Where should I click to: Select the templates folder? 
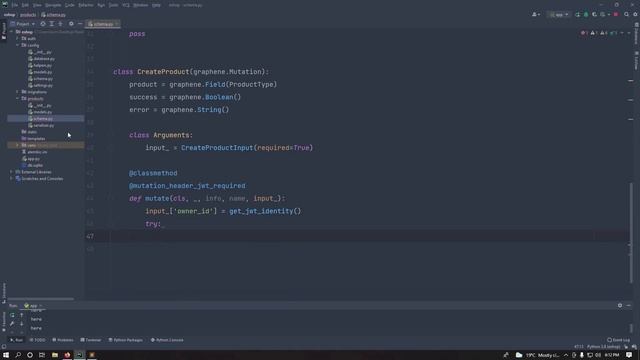(x=33, y=139)
